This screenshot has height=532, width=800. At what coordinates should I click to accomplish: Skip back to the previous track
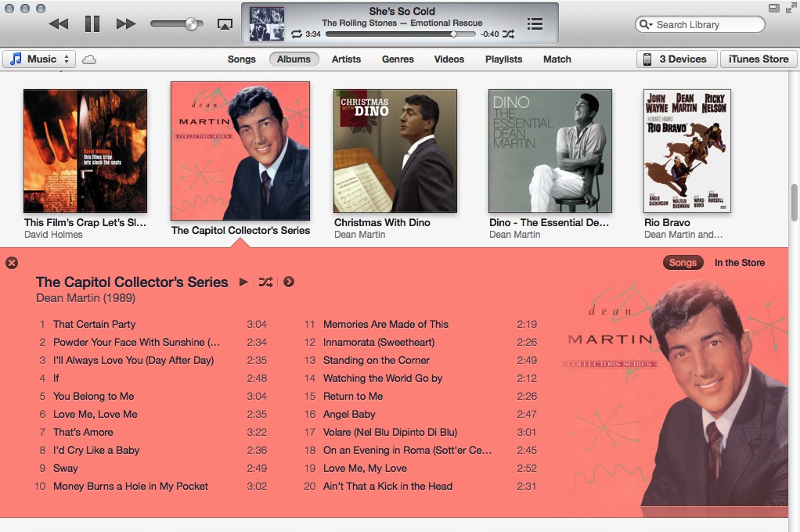click(x=59, y=24)
